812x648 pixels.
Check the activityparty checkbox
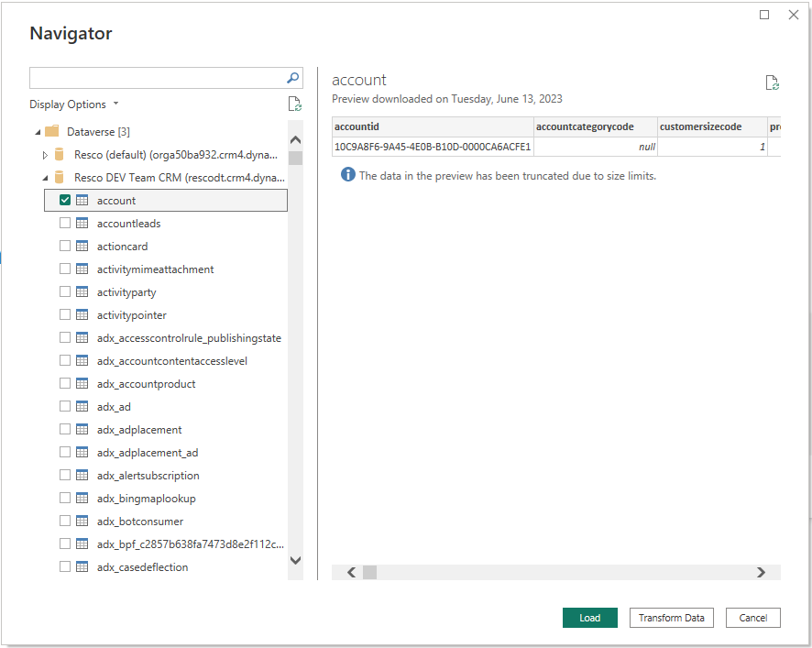(x=65, y=291)
